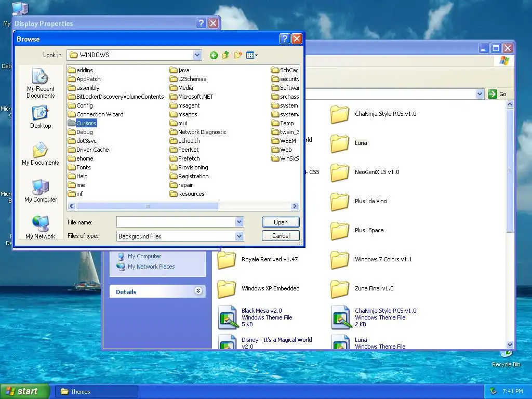Viewport: 532px width, 399px height.
Task: Expand Themes window address bar dropdown
Action: pyautogui.click(x=480, y=94)
